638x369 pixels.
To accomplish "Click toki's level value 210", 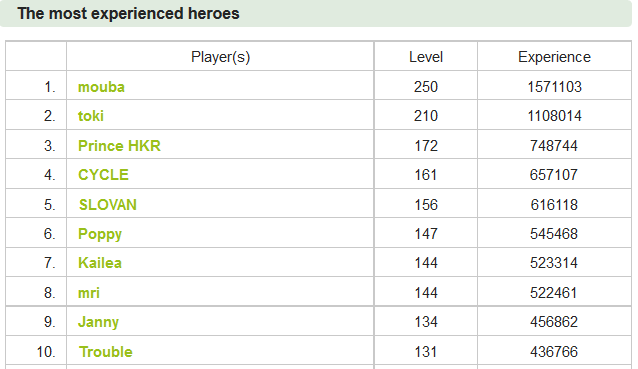I will pos(426,116).
